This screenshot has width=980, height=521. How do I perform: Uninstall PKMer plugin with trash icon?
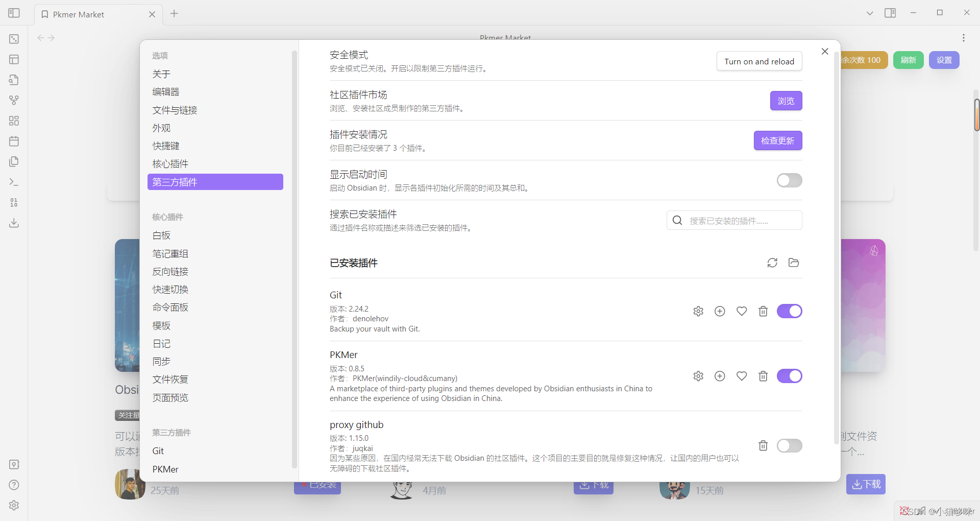point(763,376)
